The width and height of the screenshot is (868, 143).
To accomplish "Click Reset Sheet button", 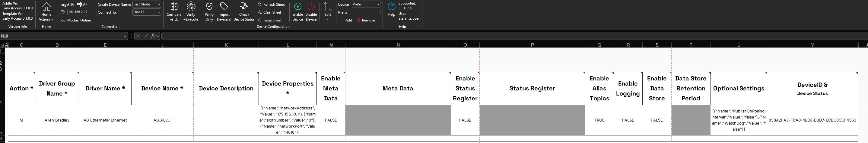I will 269,20.
